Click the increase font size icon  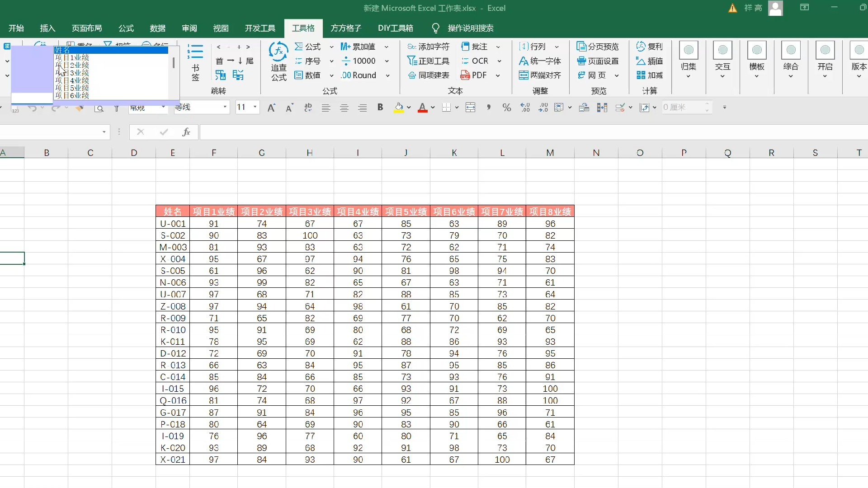(271, 108)
